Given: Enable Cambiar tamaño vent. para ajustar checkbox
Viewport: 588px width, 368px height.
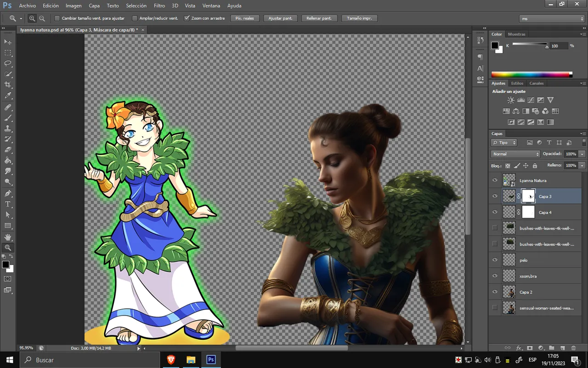Looking at the screenshot, I should (57, 18).
